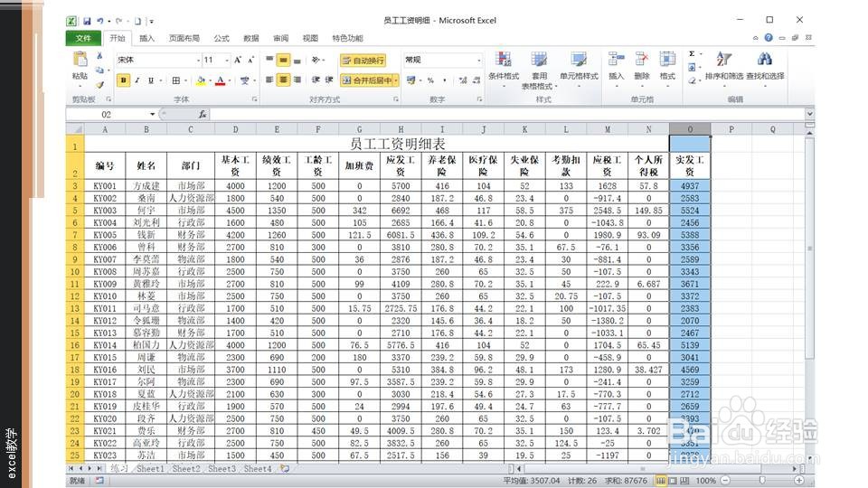This screenshot has height=488, width=868.
Task: Click the Format Painter brush icon
Action: click(99, 85)
